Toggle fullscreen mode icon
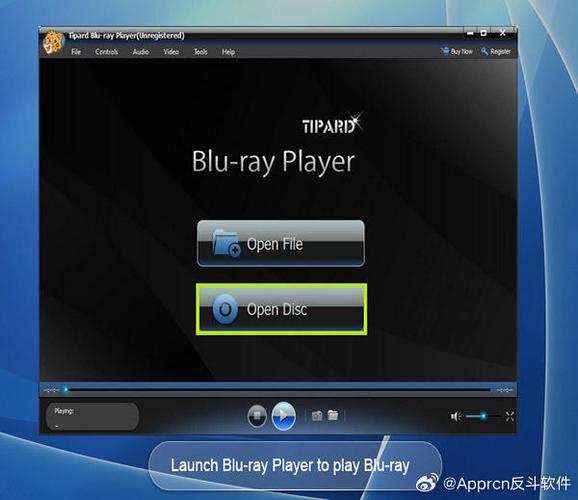This screenshot has height=500, width=578. coord(510,417)
